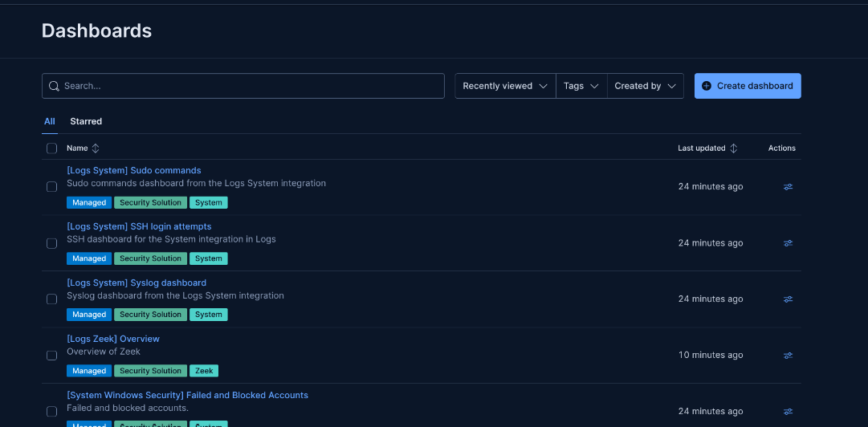Click Security Solution tag on Sudo commands row

(x=151, y=202)
